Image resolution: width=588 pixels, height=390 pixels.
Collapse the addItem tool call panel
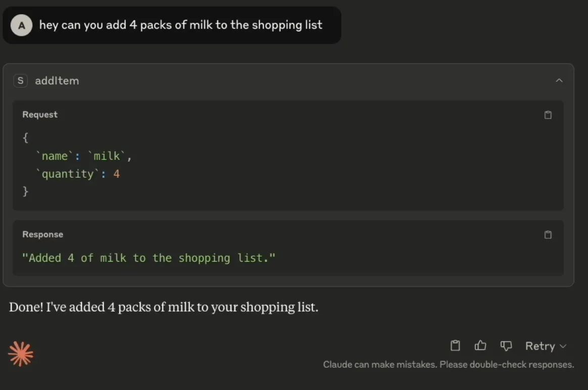tap(559, 80)
